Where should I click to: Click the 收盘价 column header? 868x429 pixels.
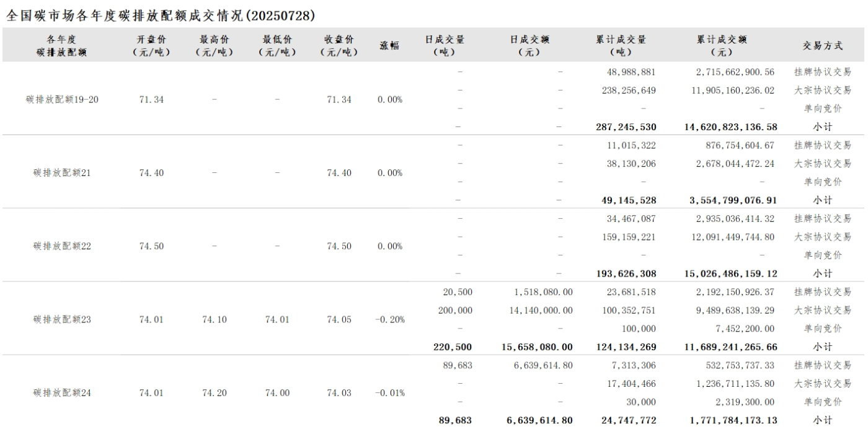(339, 46)
